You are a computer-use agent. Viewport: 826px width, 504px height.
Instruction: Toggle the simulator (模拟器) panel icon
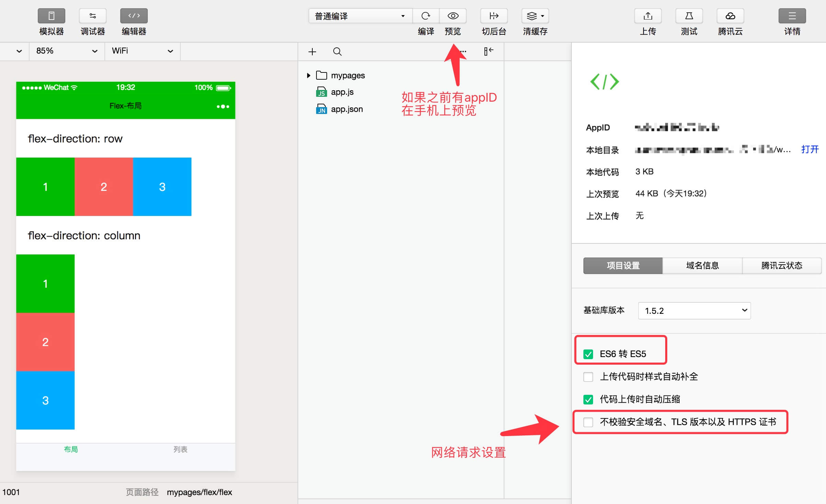tap(51, 16)
